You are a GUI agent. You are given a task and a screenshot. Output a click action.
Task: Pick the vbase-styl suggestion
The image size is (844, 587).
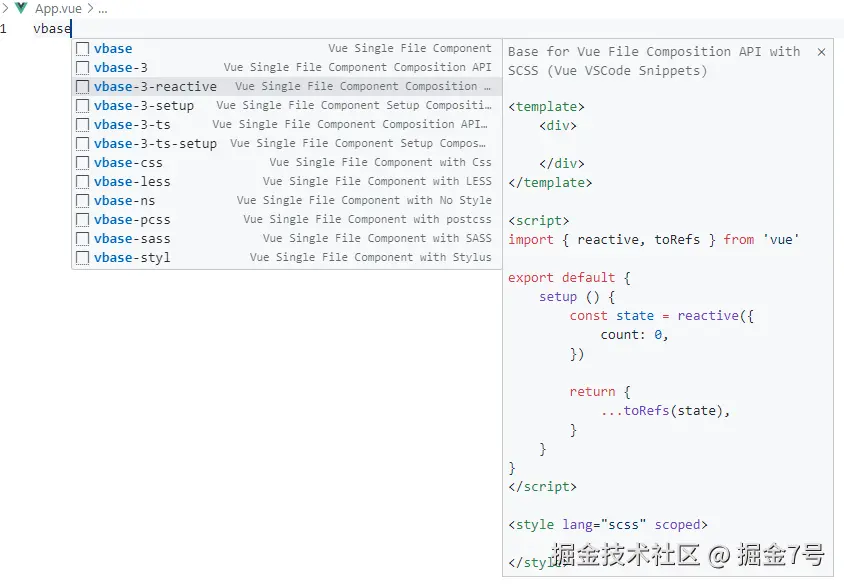287,258
